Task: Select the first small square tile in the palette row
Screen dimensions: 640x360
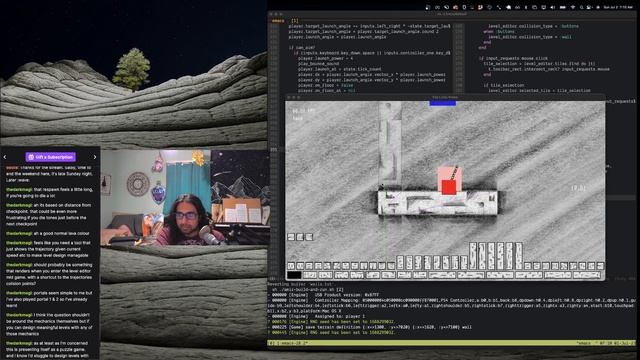Action: click(x=291, y=266)
